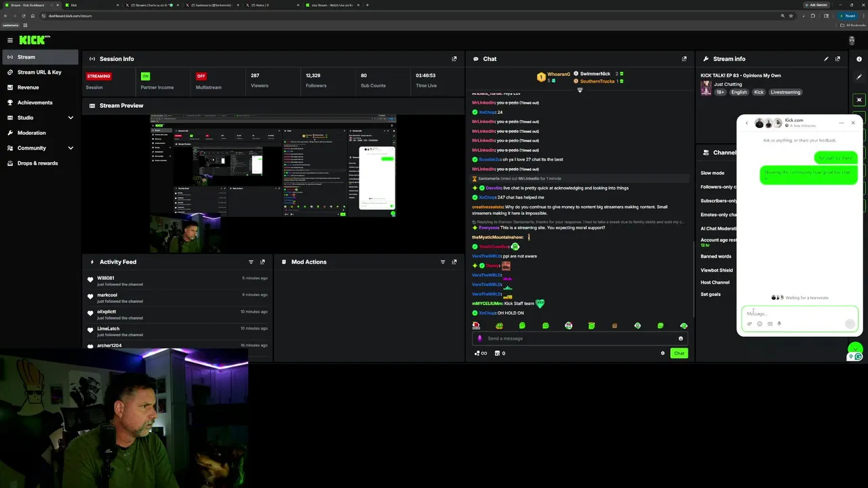Click green-outlined focus icon on right rail
Viewport: 868px width, 488px height.
click(x=859, y=100)
